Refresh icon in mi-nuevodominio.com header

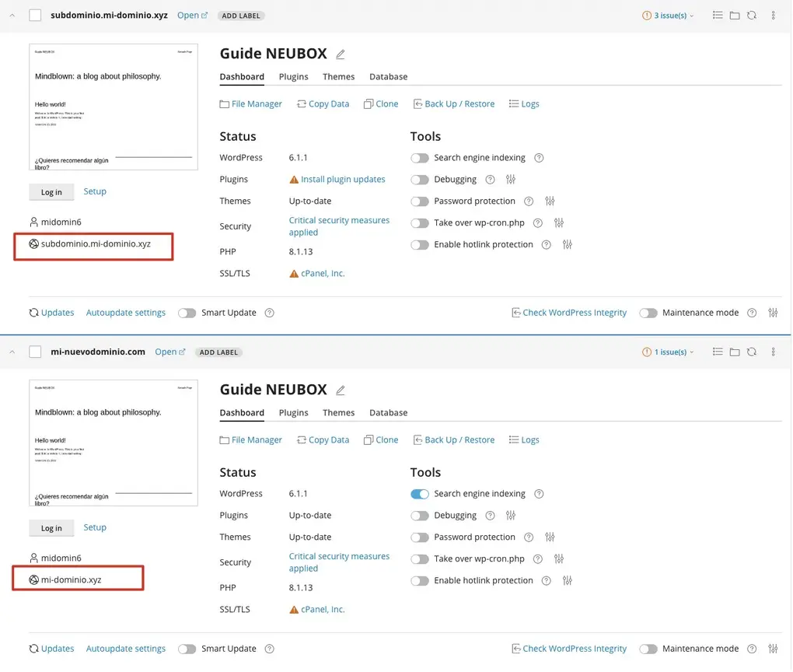coord(752,352)
